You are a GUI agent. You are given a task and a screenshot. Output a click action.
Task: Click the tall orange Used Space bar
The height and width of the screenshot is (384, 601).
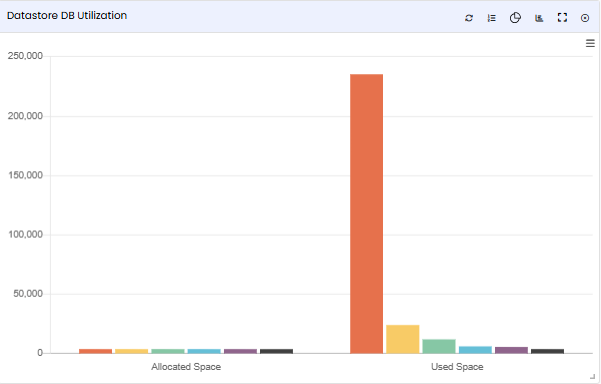tap(366, 213)
